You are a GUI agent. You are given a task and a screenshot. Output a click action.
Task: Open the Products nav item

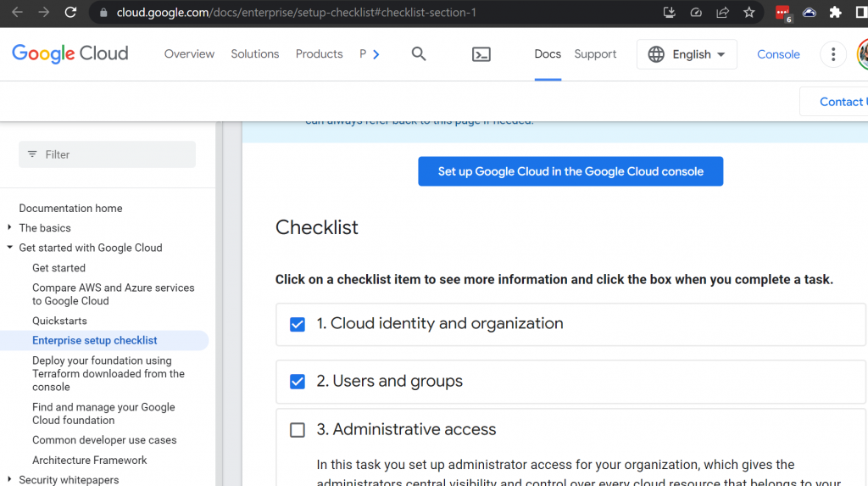pyautogui.click(x=319, y=53)
